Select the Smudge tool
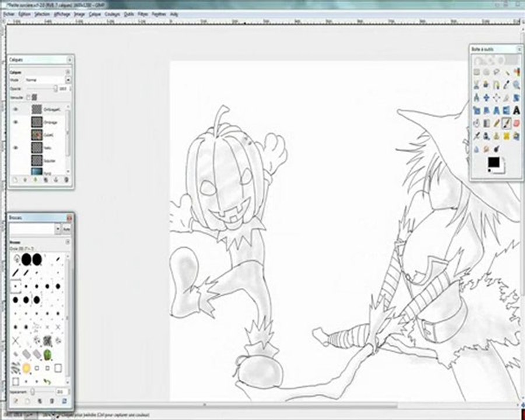 pyautogui.click(x=487, y=149)
